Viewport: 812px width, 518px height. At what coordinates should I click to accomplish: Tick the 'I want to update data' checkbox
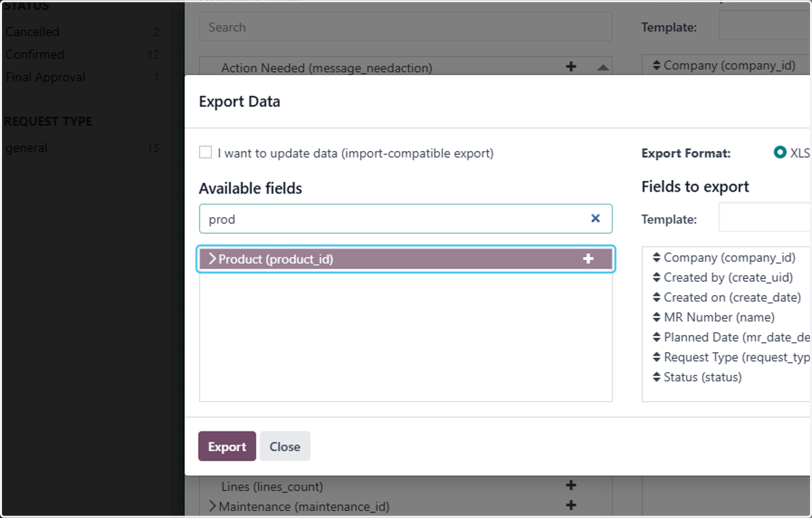[x=206, y=152]
